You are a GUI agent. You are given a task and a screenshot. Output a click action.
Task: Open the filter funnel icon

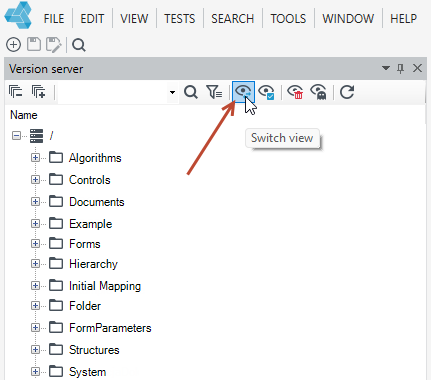click(x=214, y=92)
